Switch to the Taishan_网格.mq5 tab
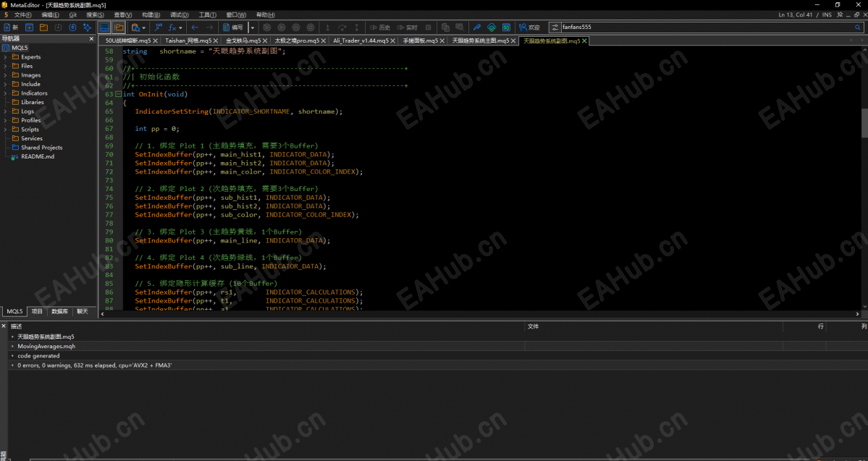868x461 pixels. (188, 41)
